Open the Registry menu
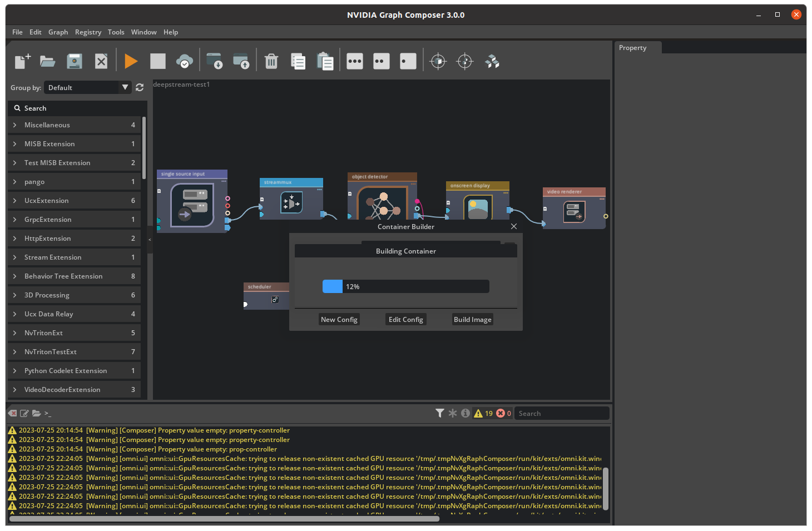The width and height of the screenshot is (812, 531). tap(88, 32)
